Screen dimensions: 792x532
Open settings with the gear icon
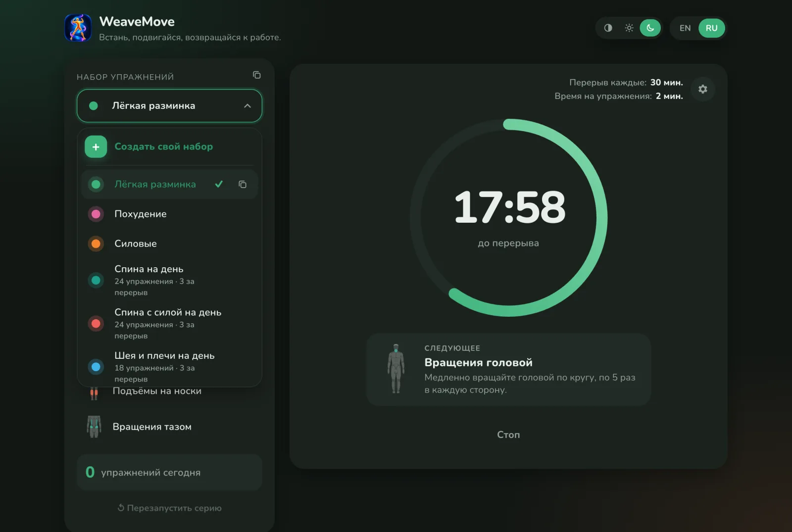coord(702,89)
